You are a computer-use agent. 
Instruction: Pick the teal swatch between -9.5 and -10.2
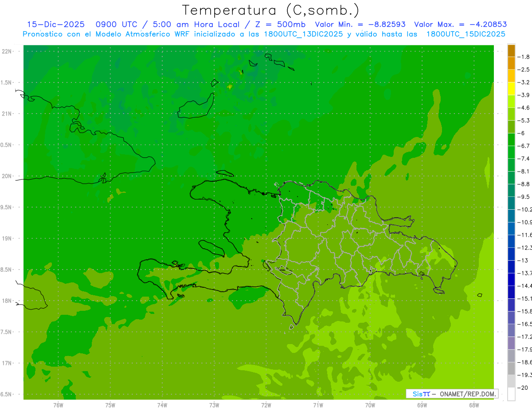click(x=511, y=203)
